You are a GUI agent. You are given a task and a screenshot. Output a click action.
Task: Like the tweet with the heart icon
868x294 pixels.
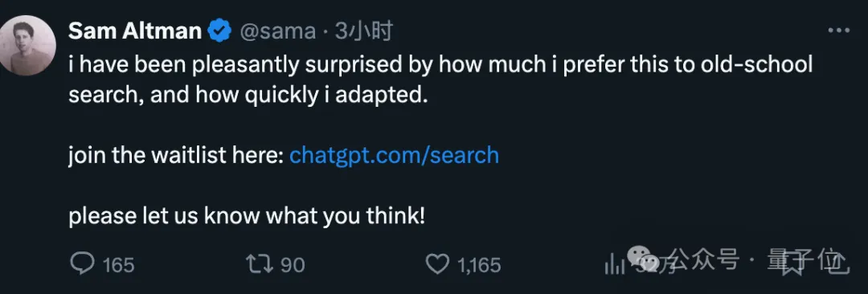439,264
